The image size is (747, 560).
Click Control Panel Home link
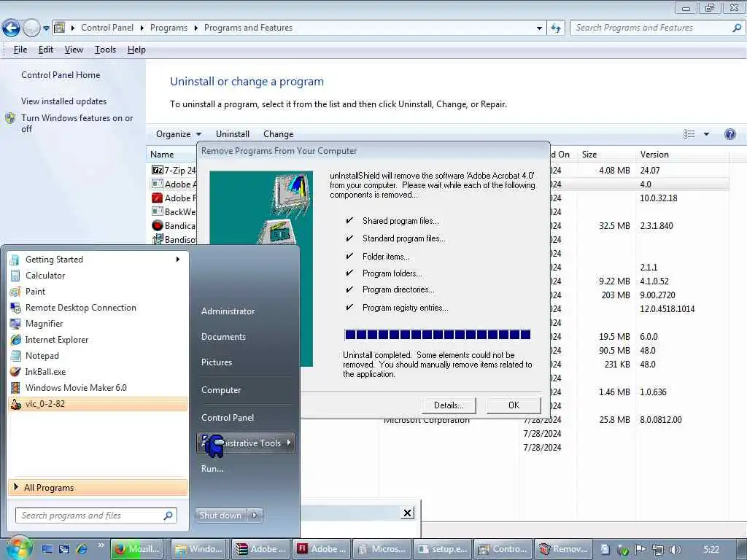pos(61,75)
